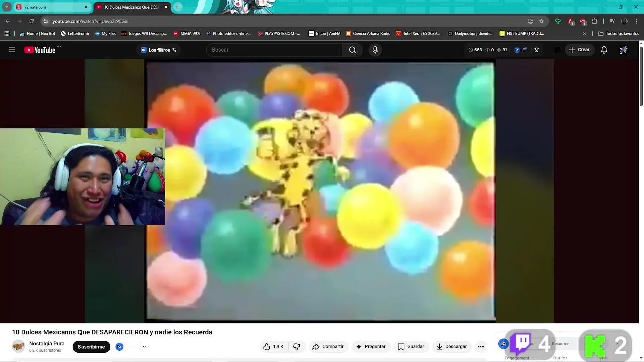Viewport: 644px width, 362px height.
Task: Open MEGA 99% bookmark
Action: tap(187, 34)
